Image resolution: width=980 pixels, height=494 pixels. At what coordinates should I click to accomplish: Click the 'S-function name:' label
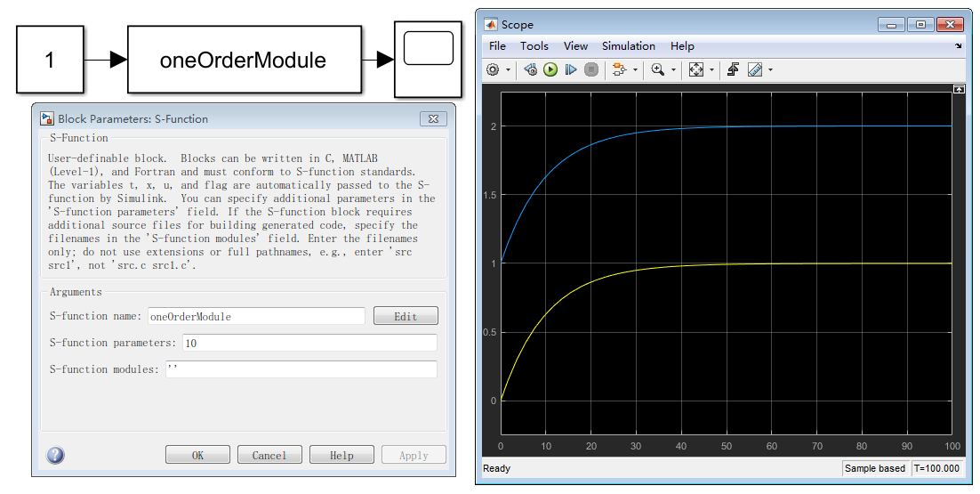[96, 316]
